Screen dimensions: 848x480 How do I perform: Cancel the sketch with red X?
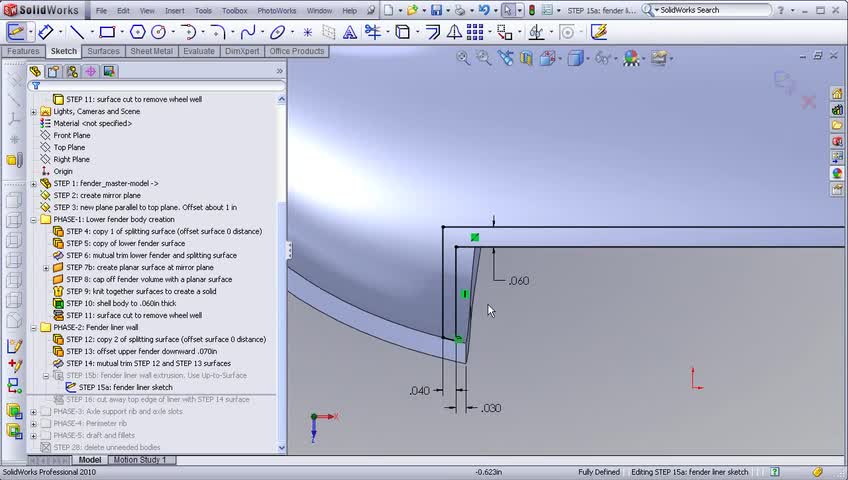click(x=808, y=102)
